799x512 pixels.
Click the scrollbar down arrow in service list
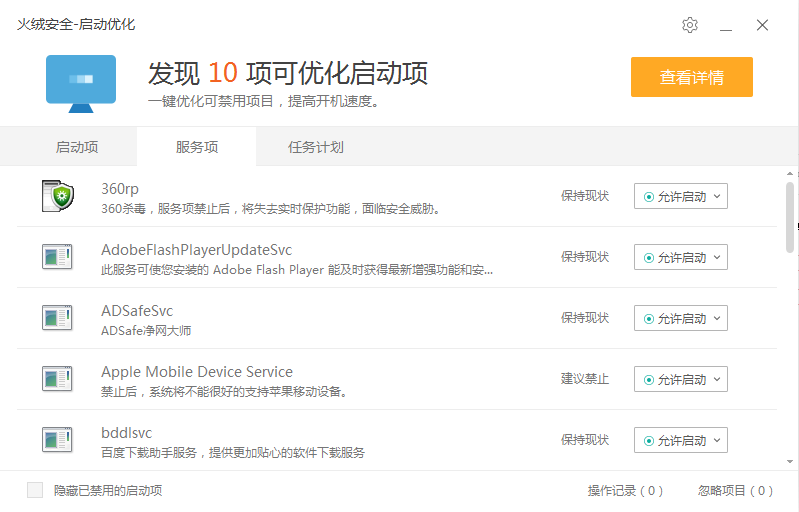click(790, 462)
